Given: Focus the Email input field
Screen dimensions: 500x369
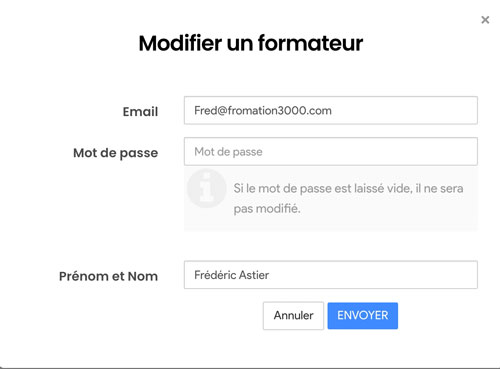Looking at the screenshot, I should tap(331, 110).
